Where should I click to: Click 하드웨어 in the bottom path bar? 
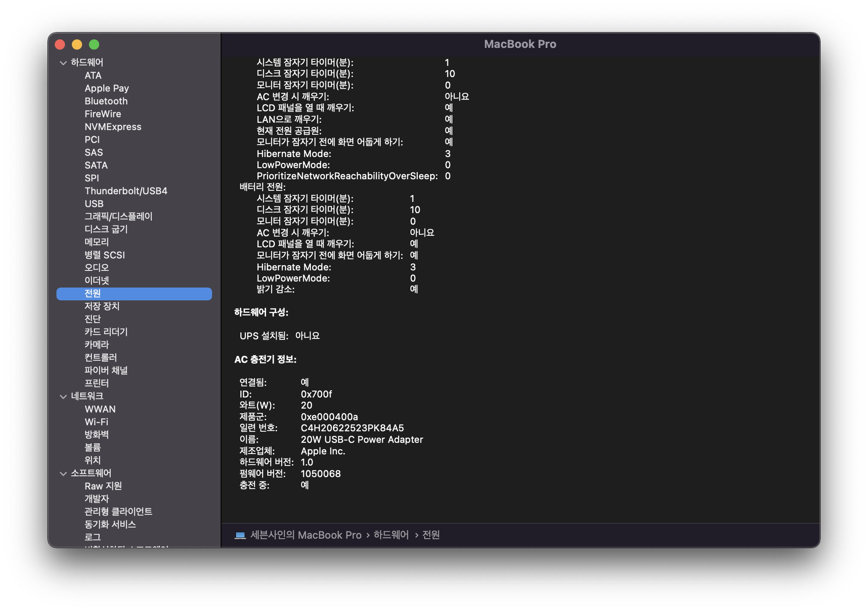(391, 535)
